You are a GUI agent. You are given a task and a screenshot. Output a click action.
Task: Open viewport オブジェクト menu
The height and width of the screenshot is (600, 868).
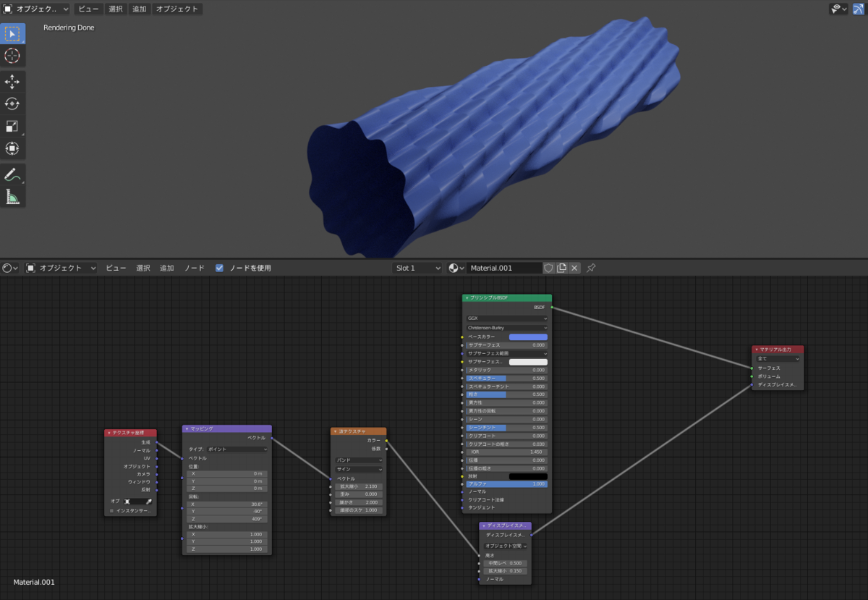tap(177, 9)
